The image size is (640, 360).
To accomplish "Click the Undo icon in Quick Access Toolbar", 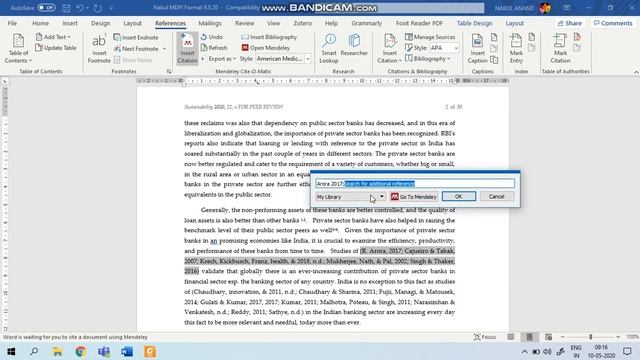I will click(x=80, y=8).
